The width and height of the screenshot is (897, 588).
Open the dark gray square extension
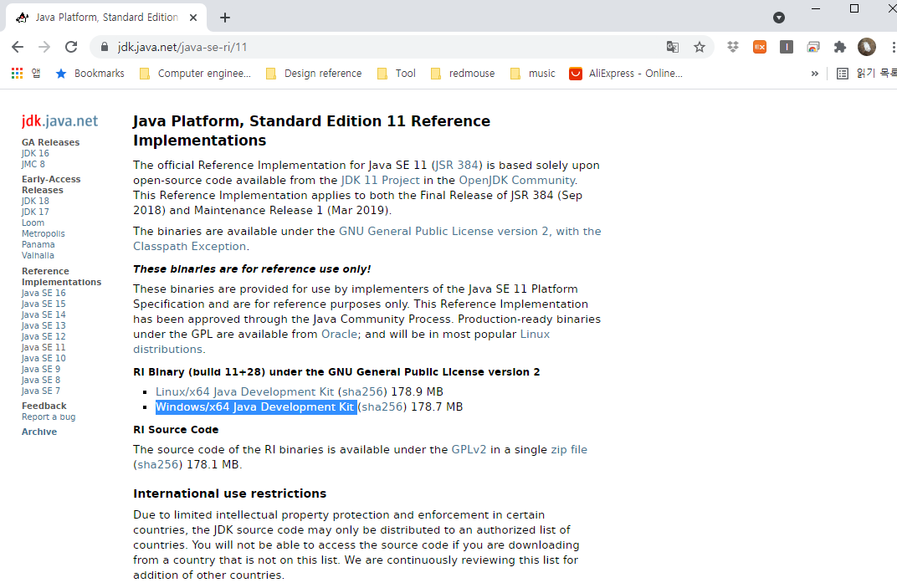[x=787, y=47]
